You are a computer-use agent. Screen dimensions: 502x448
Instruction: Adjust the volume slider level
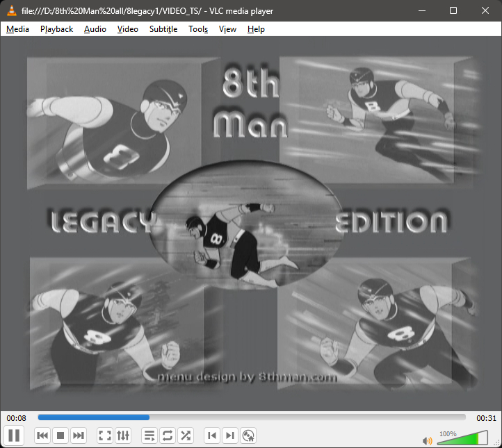click(462, 438)
